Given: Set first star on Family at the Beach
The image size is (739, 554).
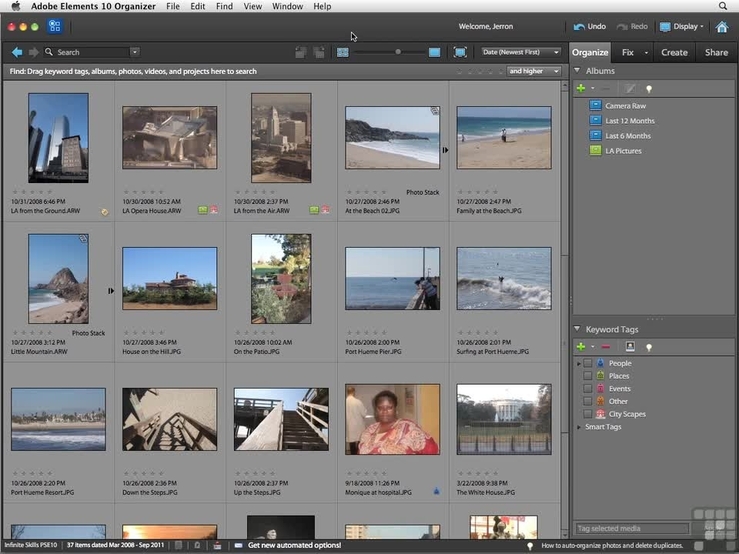Looking at the screenshot, I should pos(460,192).
